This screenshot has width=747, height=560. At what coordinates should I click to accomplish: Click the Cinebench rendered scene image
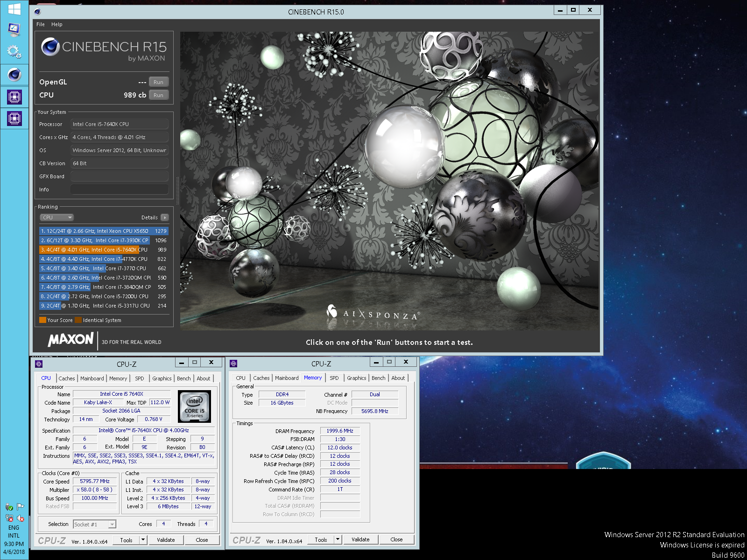coord(389,181)
